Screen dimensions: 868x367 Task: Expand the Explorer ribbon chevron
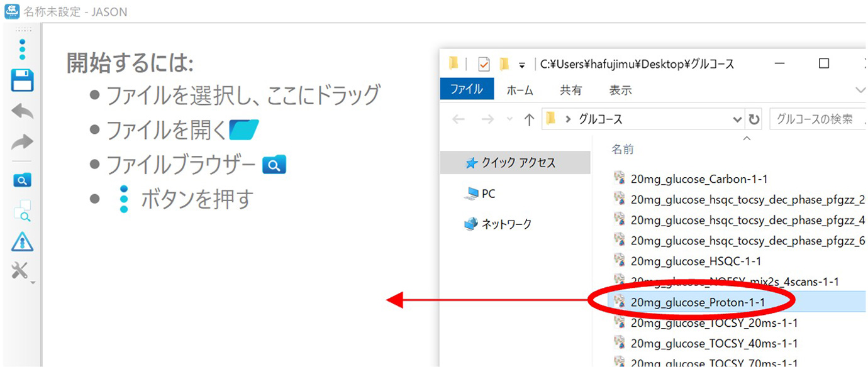tap(860, 90)
